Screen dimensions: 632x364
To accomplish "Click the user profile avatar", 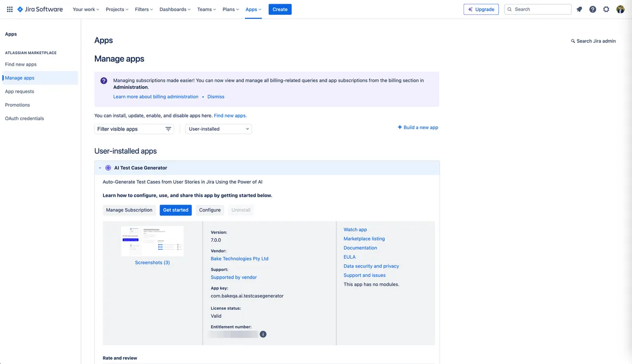I will click(x=620, y=9).
